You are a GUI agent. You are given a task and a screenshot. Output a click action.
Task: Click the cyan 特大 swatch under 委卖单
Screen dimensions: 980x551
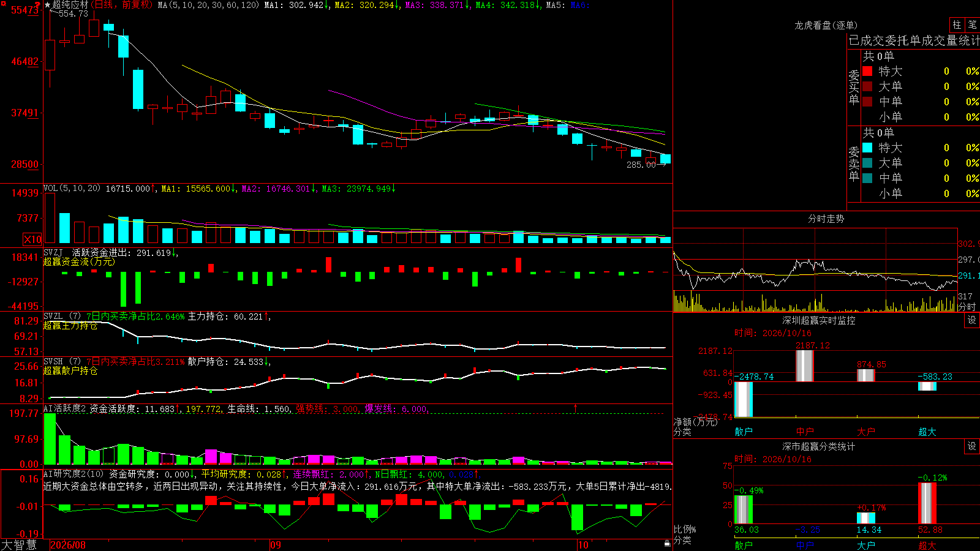click(x=867, y=148)
